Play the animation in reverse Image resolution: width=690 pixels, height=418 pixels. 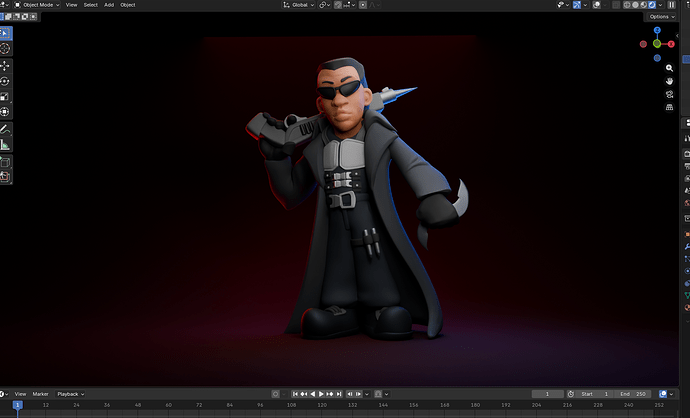[x=312, y=394]
